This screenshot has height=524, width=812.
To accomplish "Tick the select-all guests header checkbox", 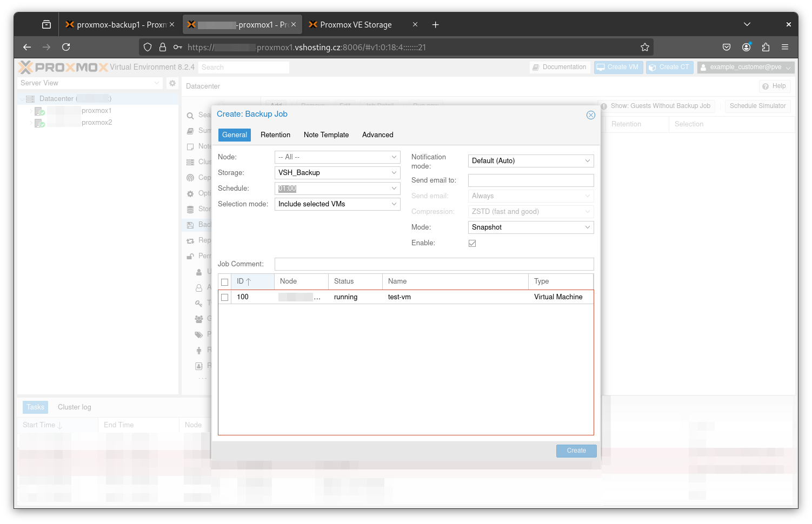I will pyautogui.click(x=224, y=282).
